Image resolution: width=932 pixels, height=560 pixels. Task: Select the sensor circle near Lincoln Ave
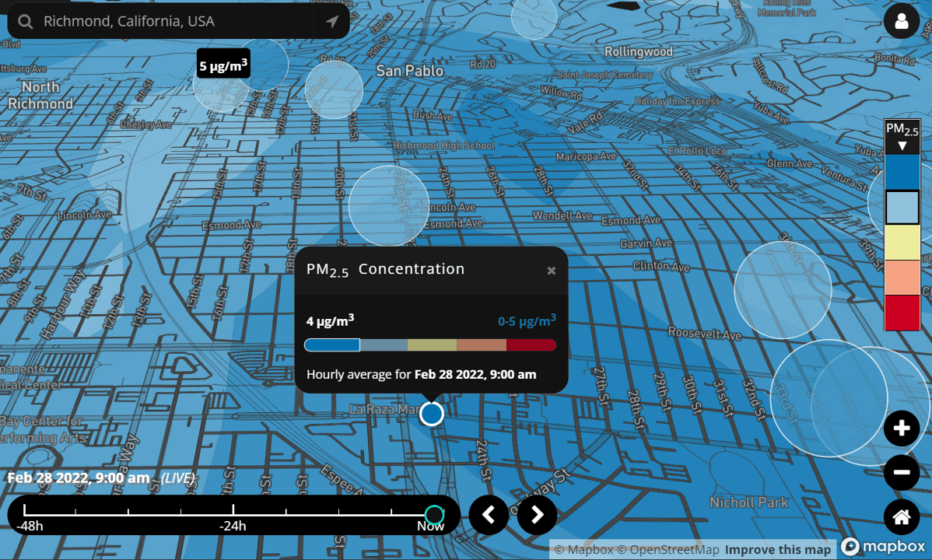coord(391,205)
